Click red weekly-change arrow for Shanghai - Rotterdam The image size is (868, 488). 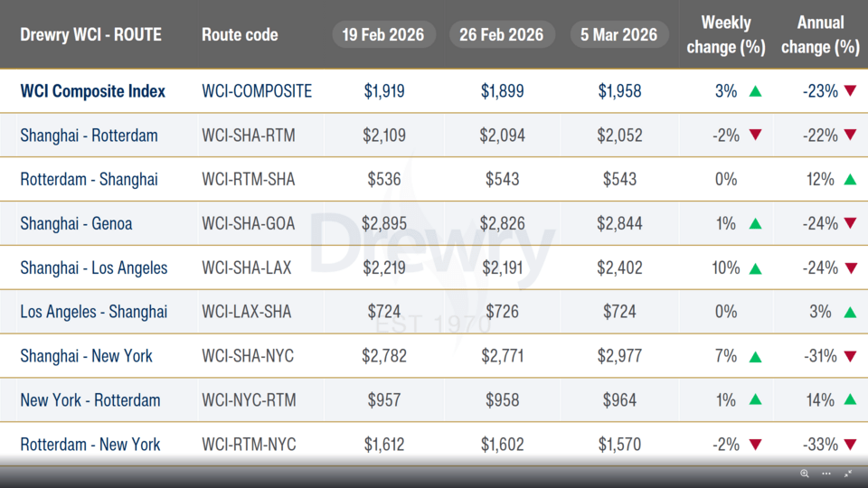[755, 136]
